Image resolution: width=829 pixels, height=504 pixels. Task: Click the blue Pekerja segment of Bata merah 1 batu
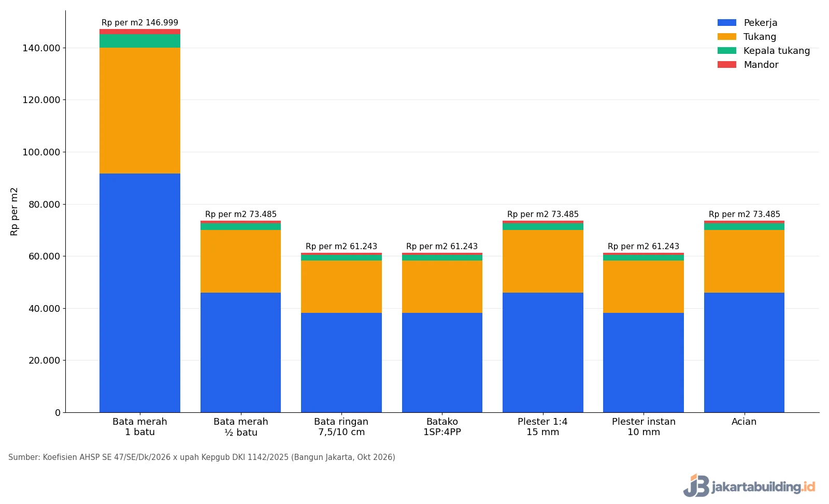140,293
